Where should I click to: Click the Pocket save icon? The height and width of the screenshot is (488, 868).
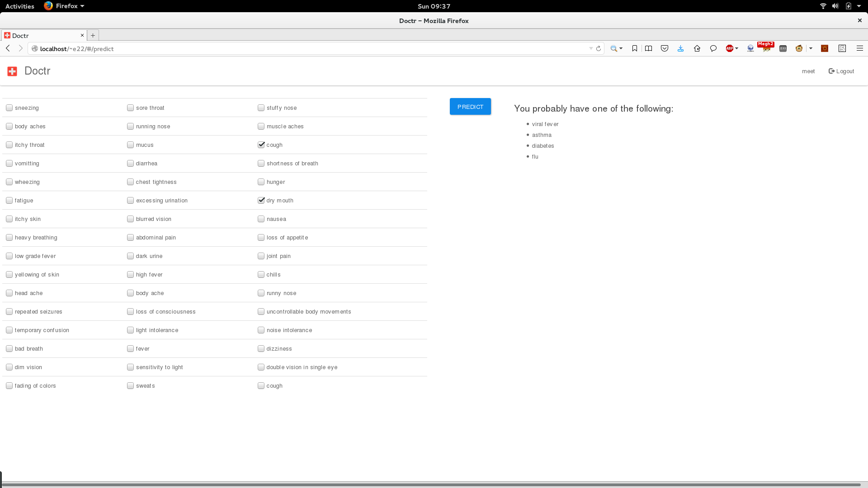click(665, 48)
